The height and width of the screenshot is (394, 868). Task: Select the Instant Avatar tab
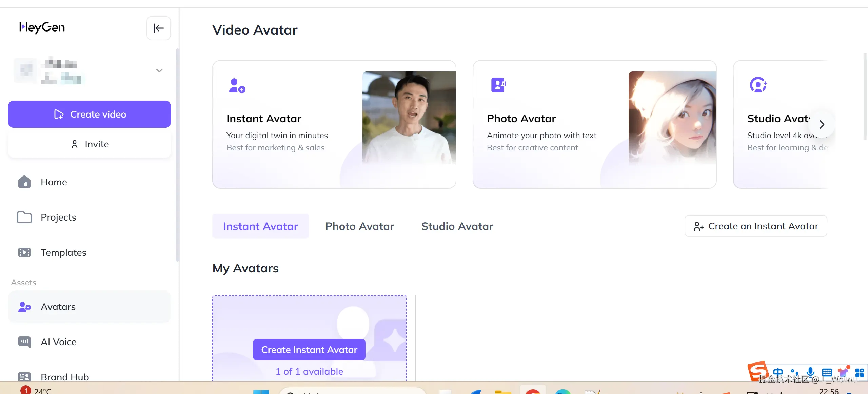pos(260,226)
